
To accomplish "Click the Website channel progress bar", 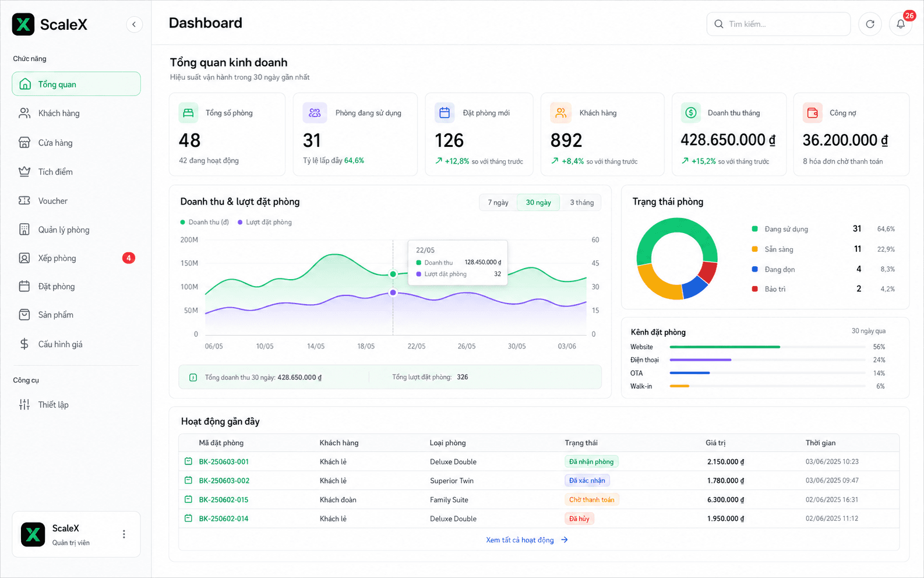I will 767,347.
